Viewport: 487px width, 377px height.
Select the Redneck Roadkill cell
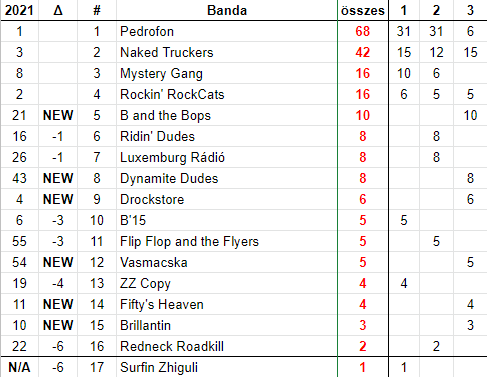[x=227, y=346]
